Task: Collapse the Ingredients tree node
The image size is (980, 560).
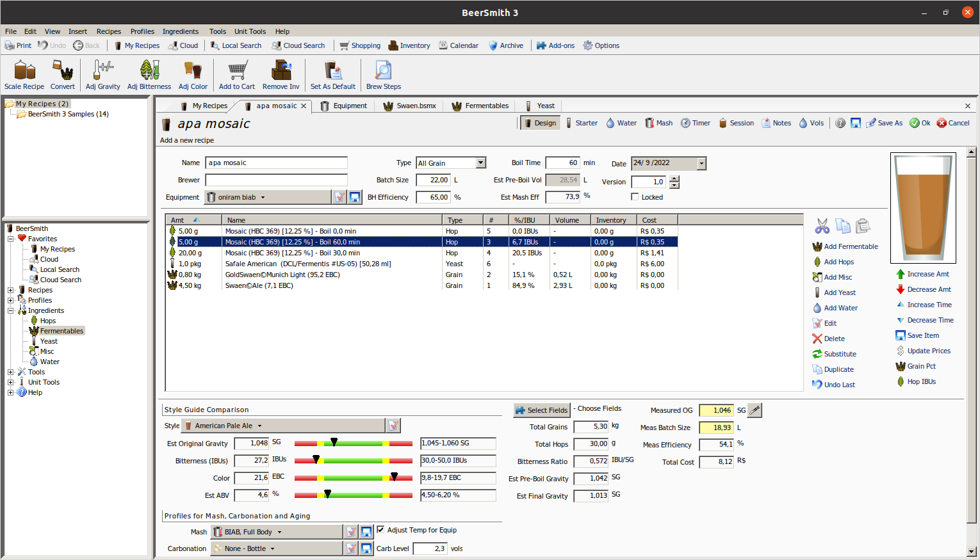Action: click(11, 310)
